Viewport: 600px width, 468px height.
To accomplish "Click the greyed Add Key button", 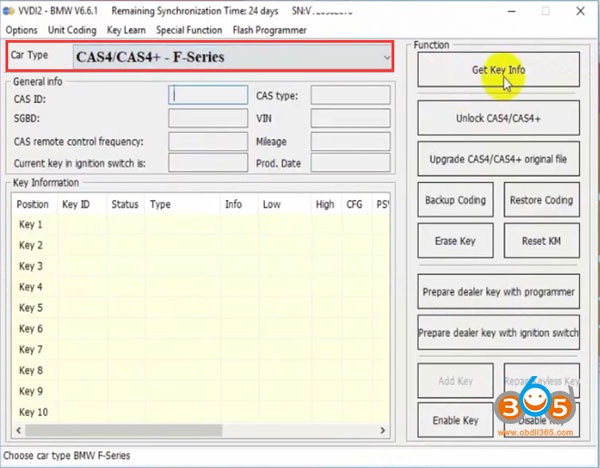I will tap(455, 381).
